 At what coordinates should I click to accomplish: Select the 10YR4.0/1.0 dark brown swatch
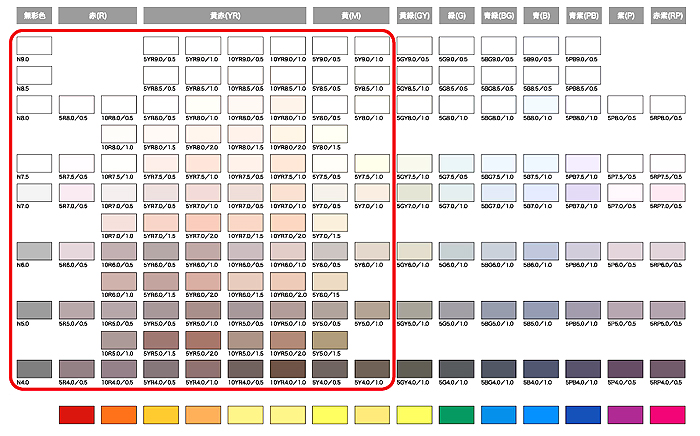[286, 368]
